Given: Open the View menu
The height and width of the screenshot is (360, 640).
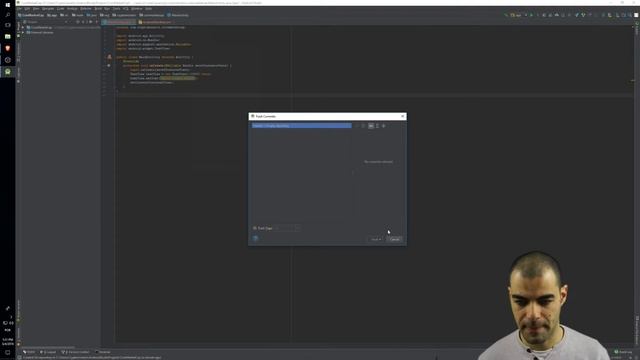Looking at the screenshot, I should click(36, 9).
